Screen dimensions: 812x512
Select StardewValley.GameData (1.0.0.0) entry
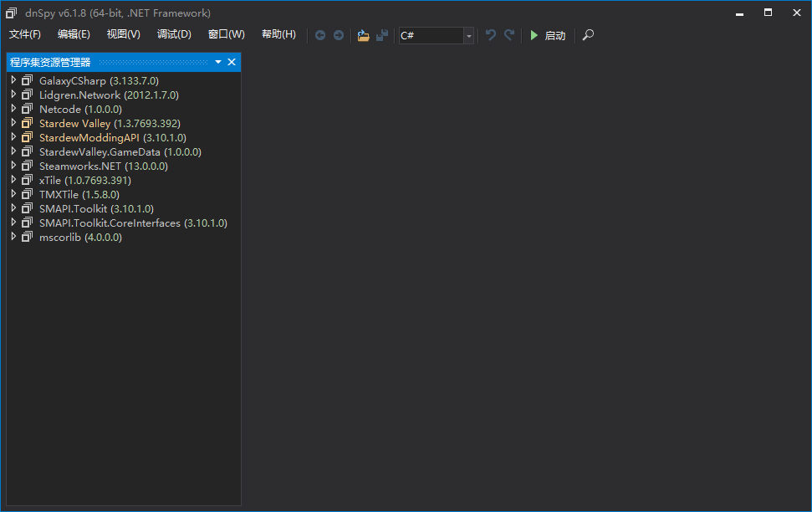point(120,151)
